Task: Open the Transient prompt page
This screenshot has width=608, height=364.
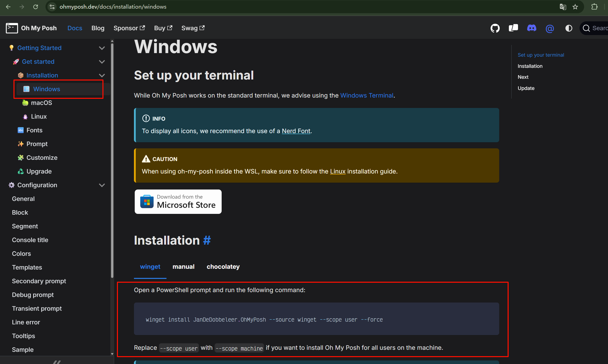Action: 37,309
